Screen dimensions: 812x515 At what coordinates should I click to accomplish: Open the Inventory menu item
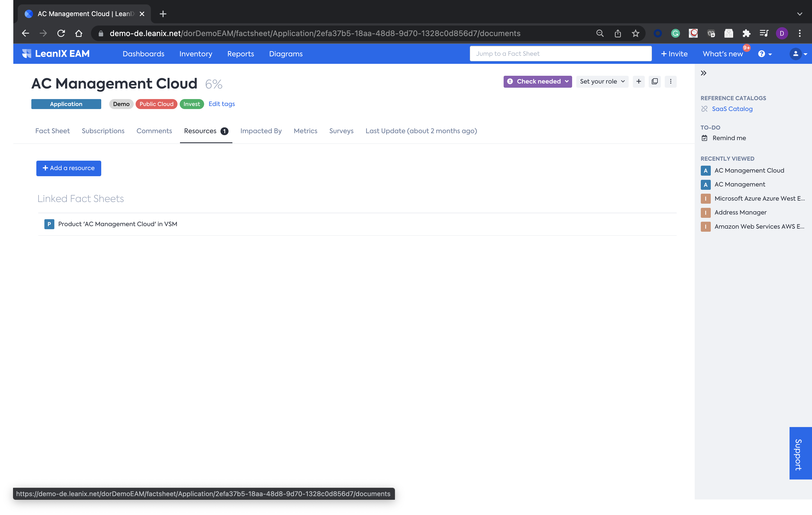click(x=196, y=54)
